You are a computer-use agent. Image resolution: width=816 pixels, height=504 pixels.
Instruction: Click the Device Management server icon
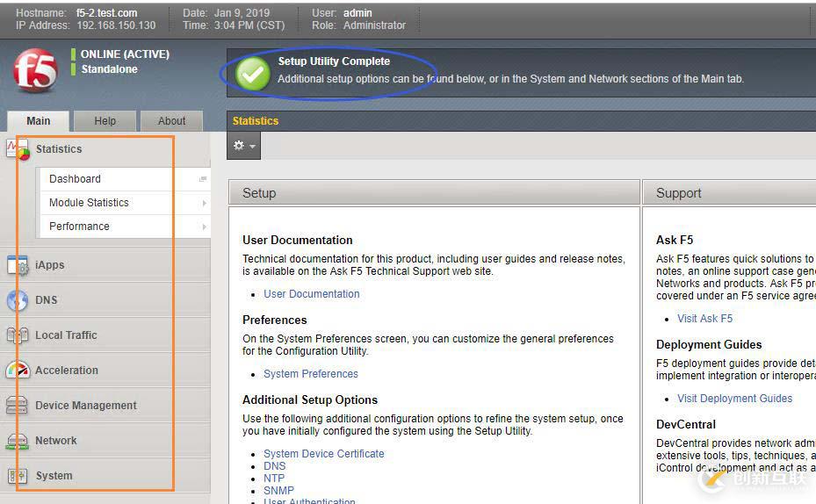[x=18, y=405]
